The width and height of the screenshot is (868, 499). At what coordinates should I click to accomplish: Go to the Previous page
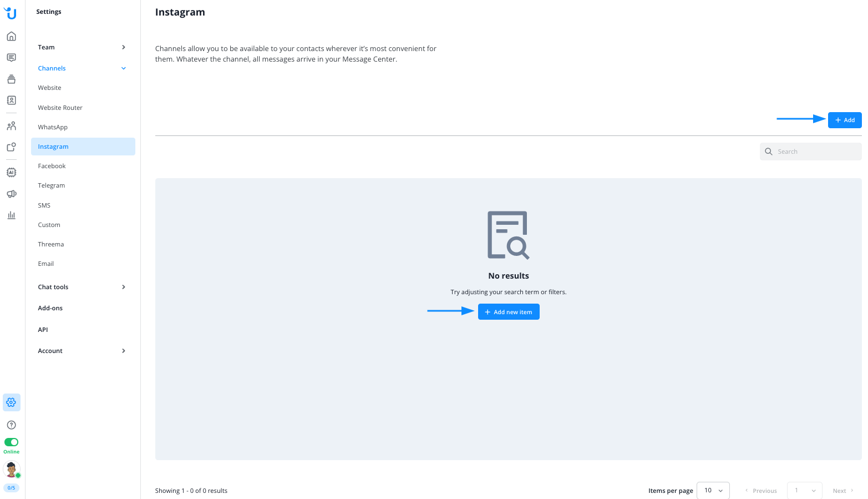pos(761,491)
